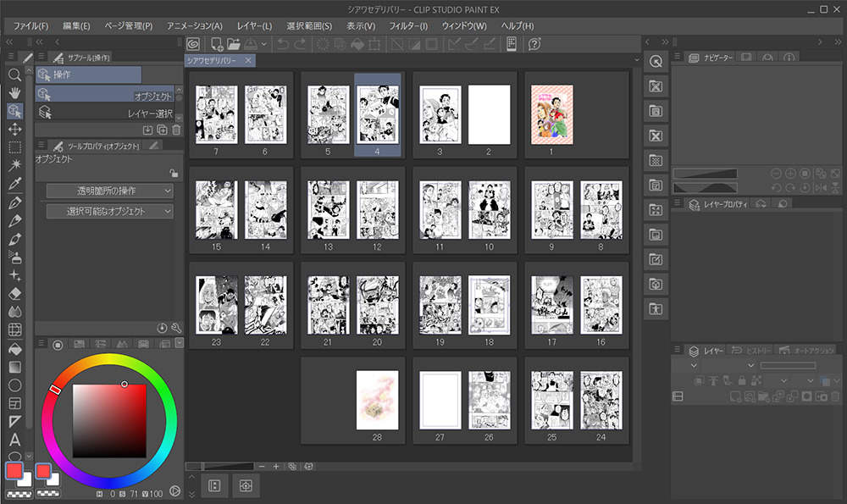Open the ウィンドウ(W) menu
847x504 pixels.
[464, 26]
